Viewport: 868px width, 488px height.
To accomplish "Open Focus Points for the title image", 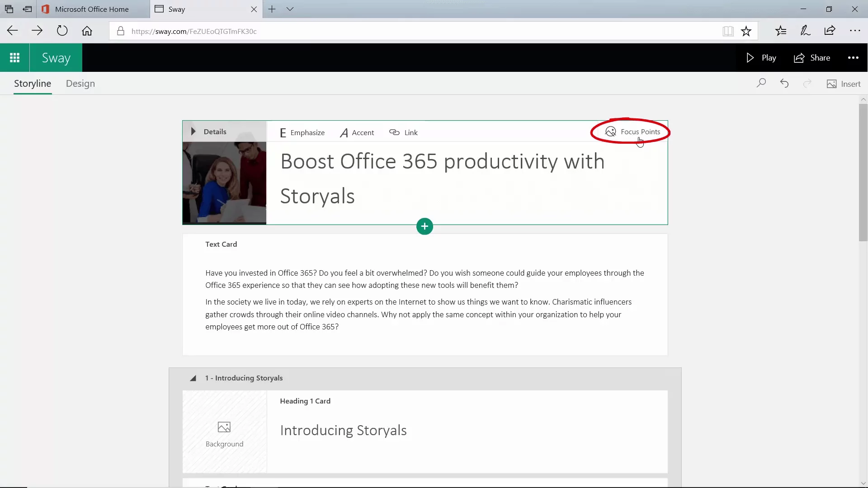I will 632,131.
